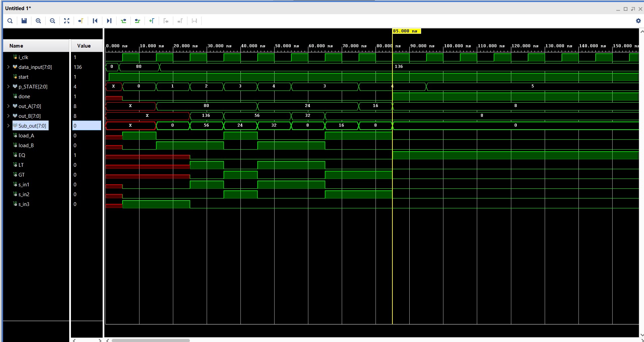Expand the data_input[7:0] bus

8,67
